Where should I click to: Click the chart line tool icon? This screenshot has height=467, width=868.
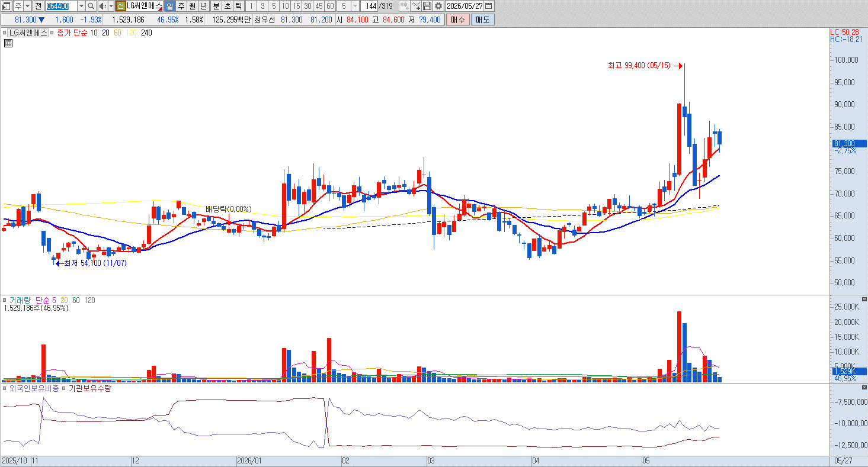[415, 6]
